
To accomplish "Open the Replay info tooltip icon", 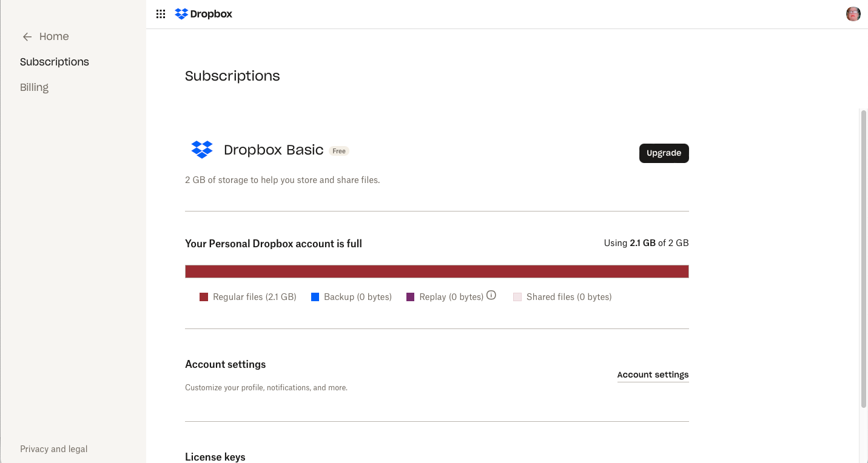I will tap(491, 295).
